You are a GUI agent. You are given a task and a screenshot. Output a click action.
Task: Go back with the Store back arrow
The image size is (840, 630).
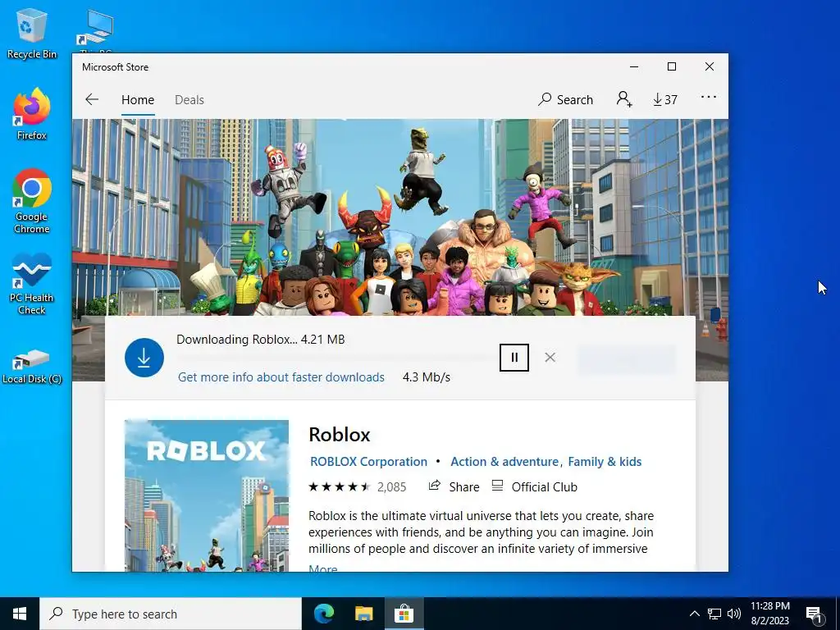click(x=92, y=99)
